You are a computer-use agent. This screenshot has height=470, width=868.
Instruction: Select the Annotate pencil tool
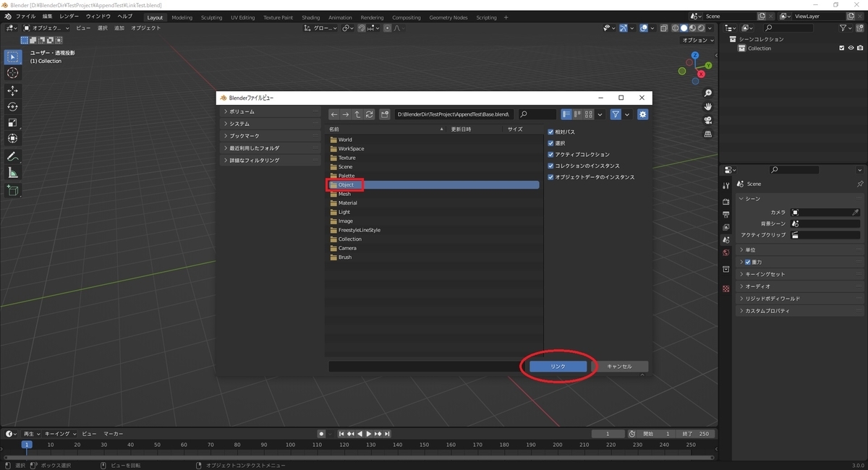click(12, 156)
